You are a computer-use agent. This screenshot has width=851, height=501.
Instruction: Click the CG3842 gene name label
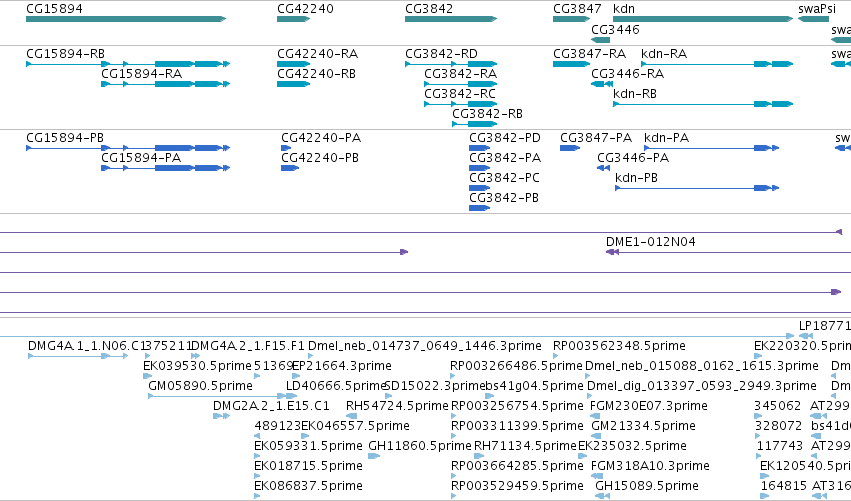coord(429,9)
